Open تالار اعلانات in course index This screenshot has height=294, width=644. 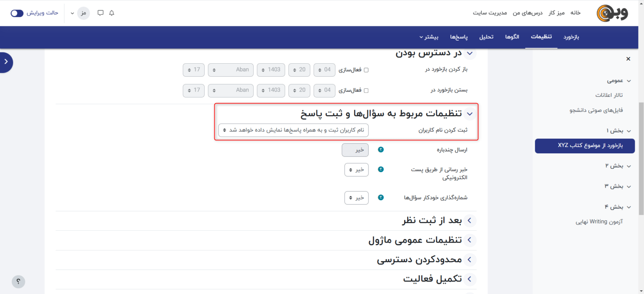point(609,95)
